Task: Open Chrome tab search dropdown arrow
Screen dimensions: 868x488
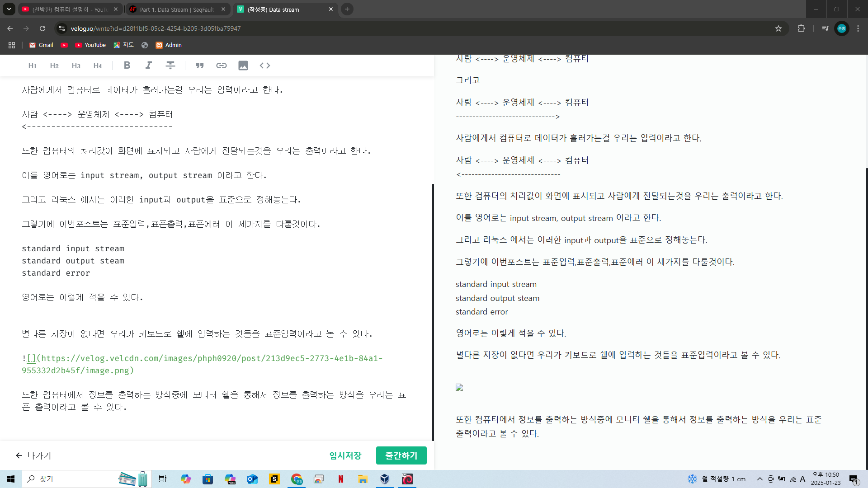Action: click(9, 9)
